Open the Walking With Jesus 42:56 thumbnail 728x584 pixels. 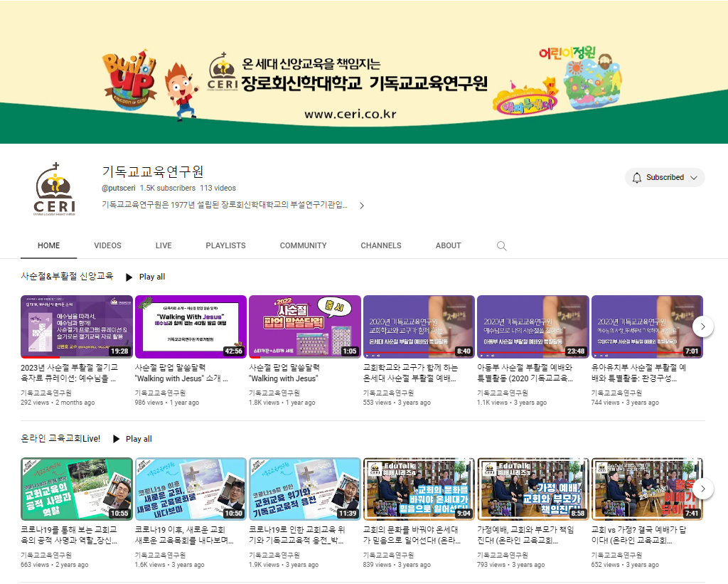click(x=191, y=326)
